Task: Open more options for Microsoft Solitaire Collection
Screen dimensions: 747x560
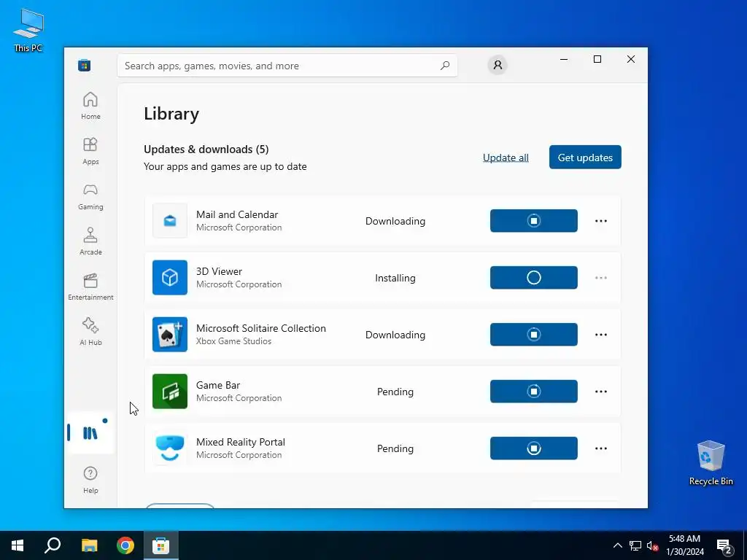Action: coord(601,335)
